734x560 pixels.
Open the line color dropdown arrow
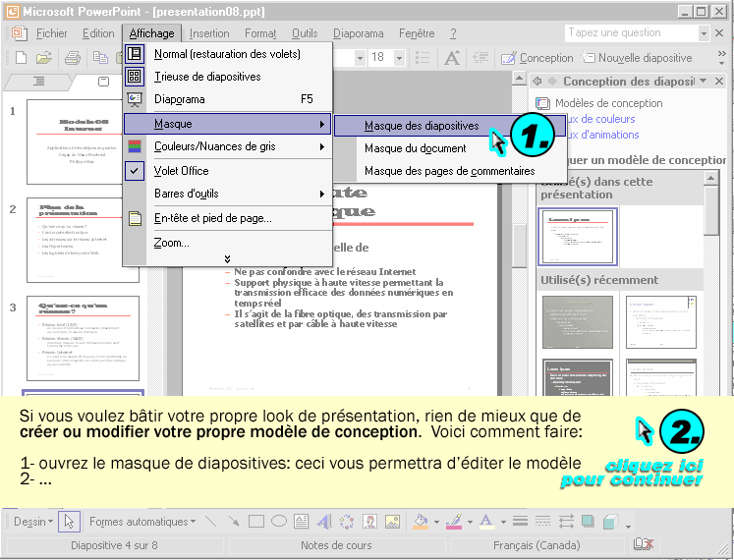(470, 522)
